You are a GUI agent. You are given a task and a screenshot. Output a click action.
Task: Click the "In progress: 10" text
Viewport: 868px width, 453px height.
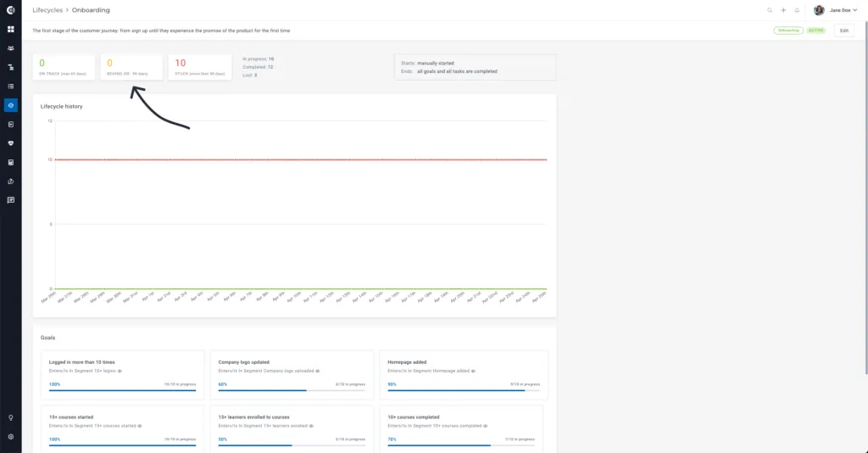(258, 59)
